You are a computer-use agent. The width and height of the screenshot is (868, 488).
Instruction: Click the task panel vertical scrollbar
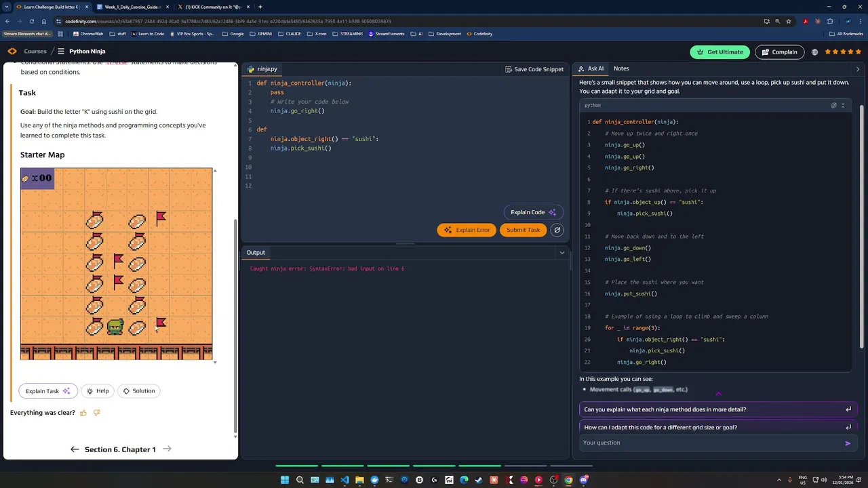point(235,325)
